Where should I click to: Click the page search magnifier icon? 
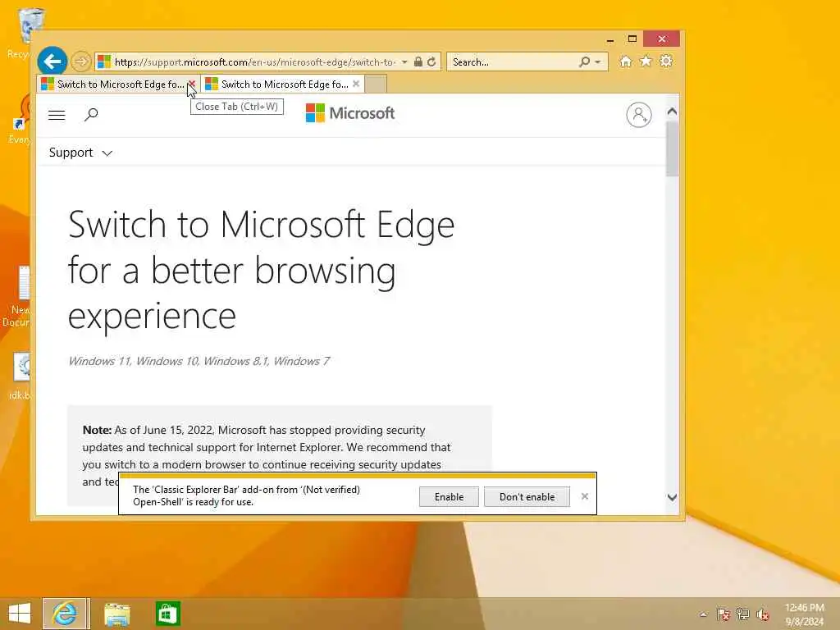(91, 115)
